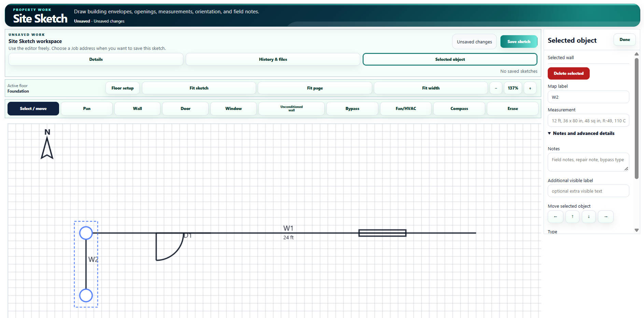Click Done in Selected object panel
The width and height of the screenshot is (644, 318).
coord(625,40)
